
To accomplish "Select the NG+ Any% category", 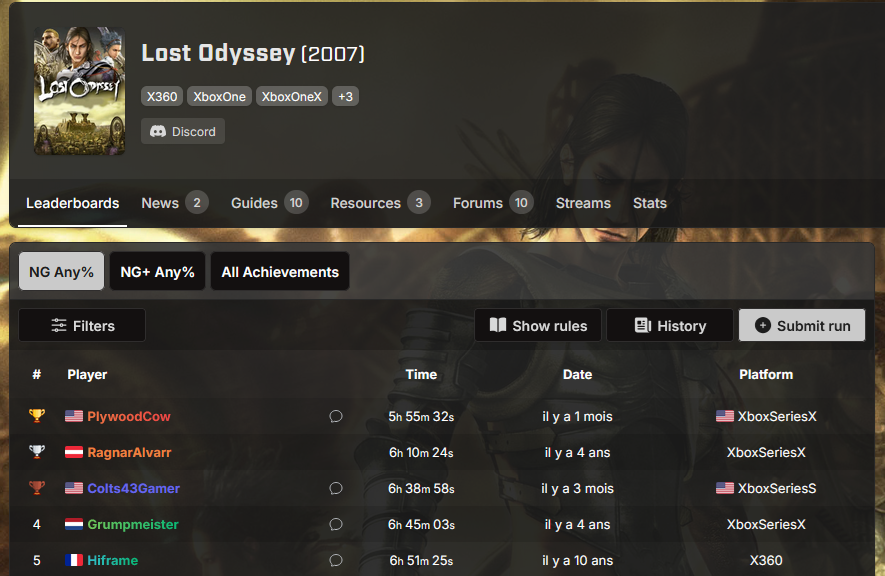I will tap(157, 271).
